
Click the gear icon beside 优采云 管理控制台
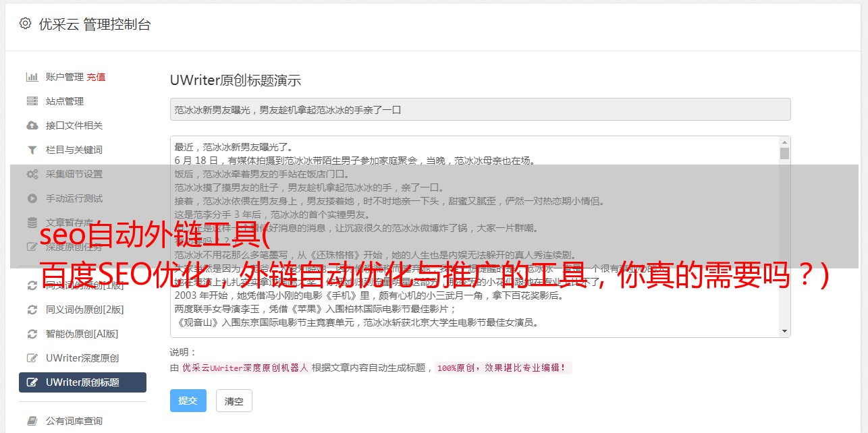[25, 24]
